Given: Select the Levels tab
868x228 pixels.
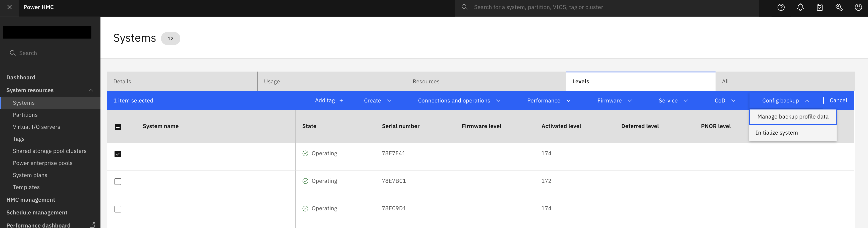Looking at the screenshot, I should click(640, 82).
